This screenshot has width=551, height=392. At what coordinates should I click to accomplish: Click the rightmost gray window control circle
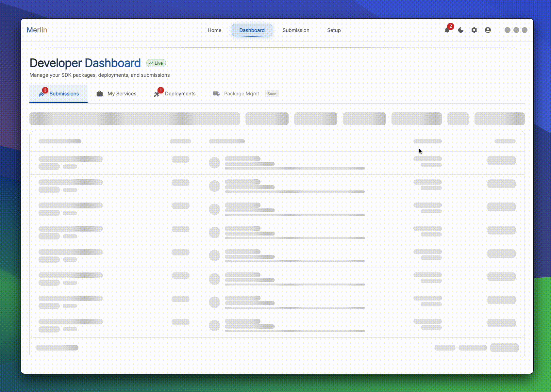525,30
